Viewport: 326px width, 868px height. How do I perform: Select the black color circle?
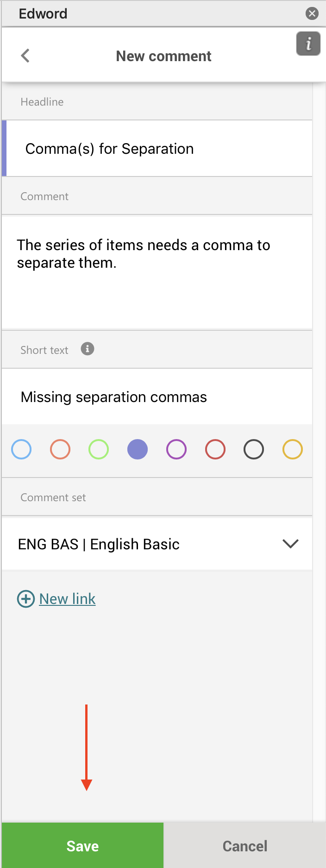(254, 449)
